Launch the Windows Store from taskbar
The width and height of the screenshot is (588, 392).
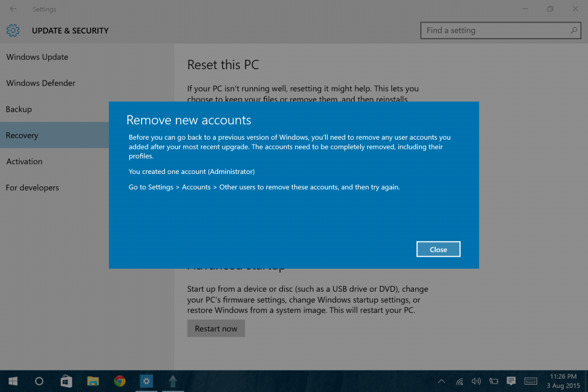tap(66, 381)
